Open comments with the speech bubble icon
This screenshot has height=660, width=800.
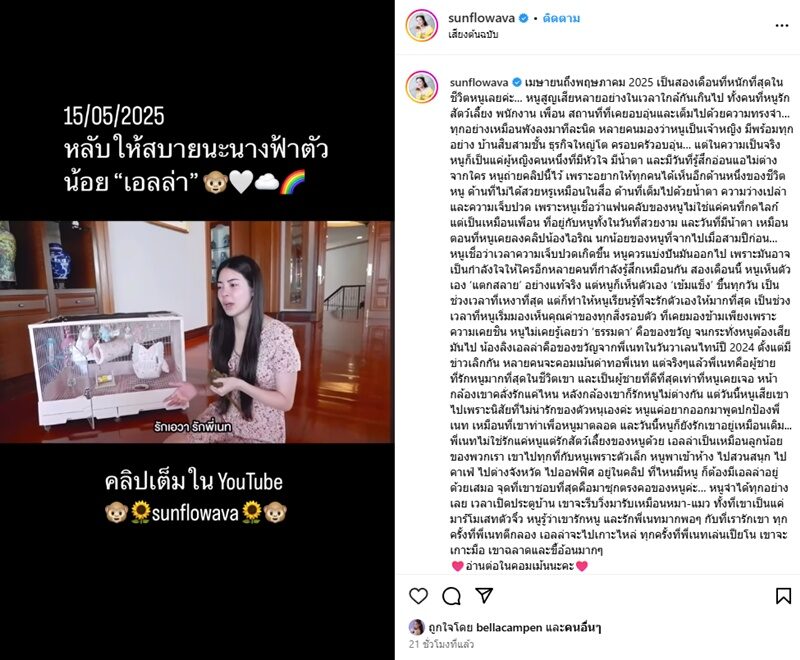coord(452,596)
